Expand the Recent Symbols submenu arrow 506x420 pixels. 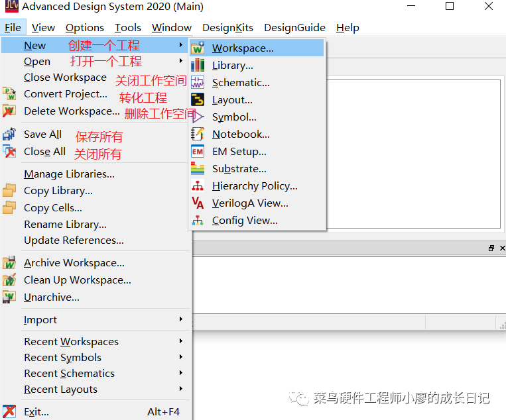click(181, 357)
